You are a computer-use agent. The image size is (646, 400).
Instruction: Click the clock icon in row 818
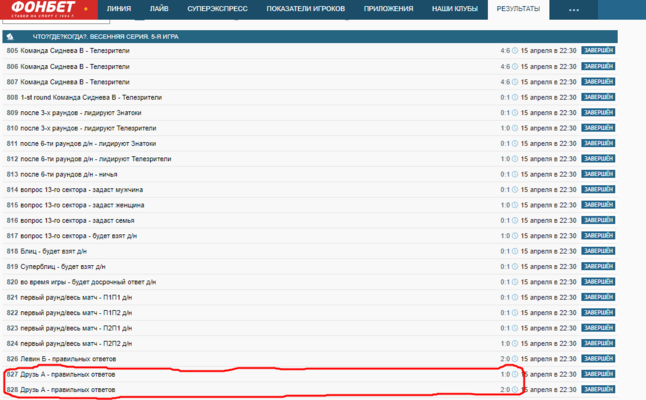click(515, 251)
